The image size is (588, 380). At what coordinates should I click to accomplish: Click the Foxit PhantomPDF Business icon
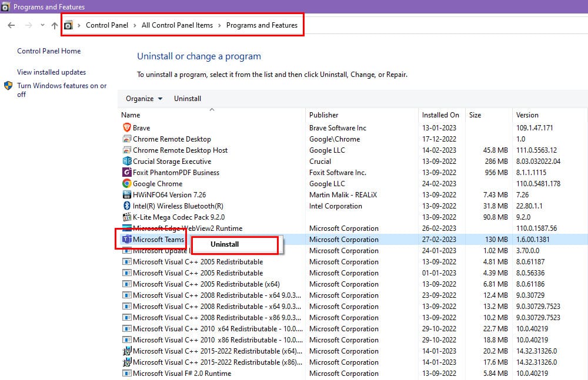[x=126, y=173]
